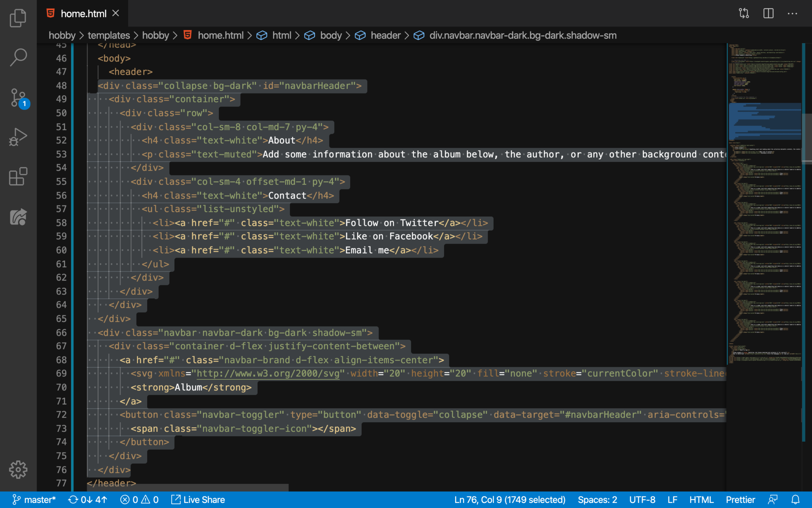Open the notifications bell
Screen dimensions: 812x508
point(795,499)
